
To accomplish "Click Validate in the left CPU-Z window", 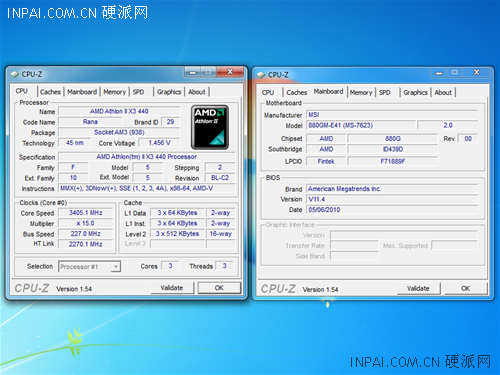I will pos(172,288).
